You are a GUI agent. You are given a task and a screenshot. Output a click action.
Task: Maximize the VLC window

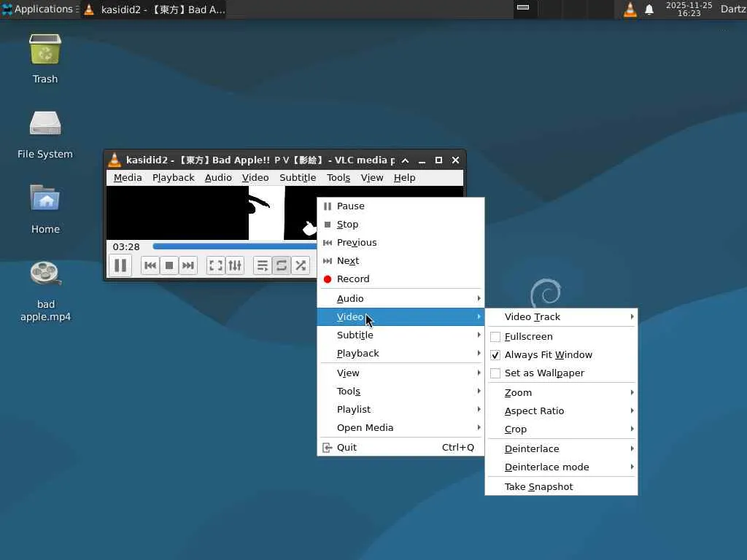[x=438, y=160]
